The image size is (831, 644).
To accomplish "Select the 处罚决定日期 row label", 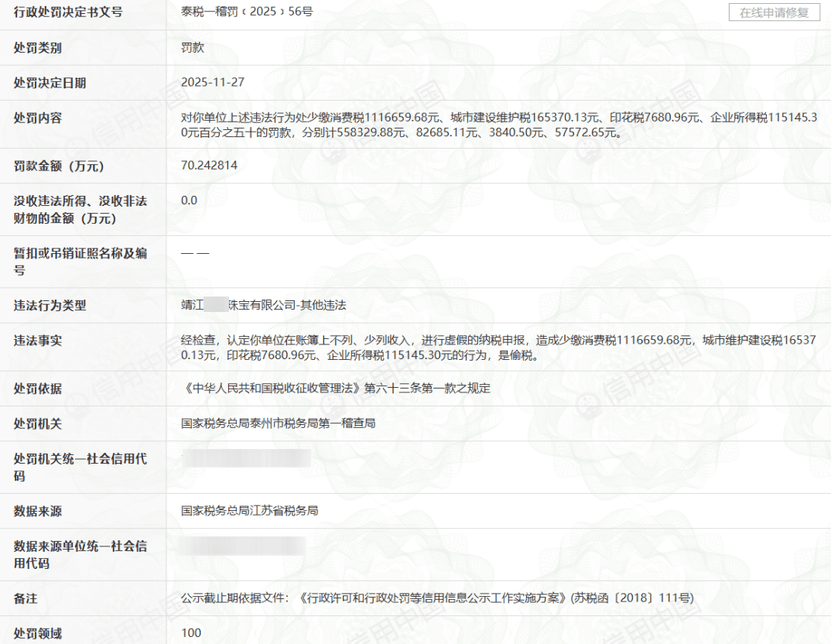I will (x=50, y=83).
